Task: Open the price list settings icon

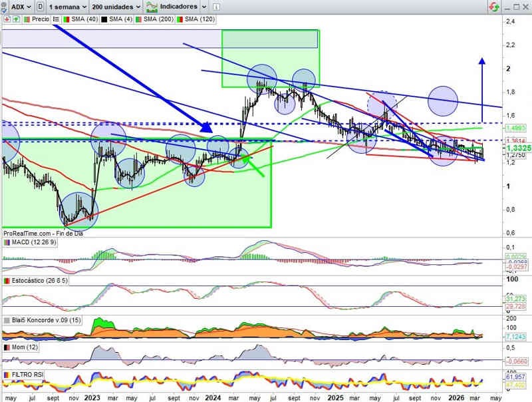Action: (x=56, y=19)
